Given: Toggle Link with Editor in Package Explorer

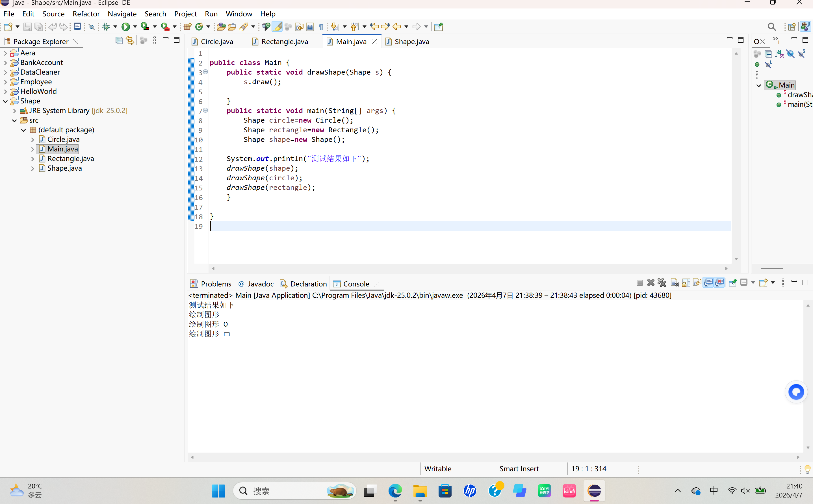Looking at the screenshot, I should (x=130, y=41).
